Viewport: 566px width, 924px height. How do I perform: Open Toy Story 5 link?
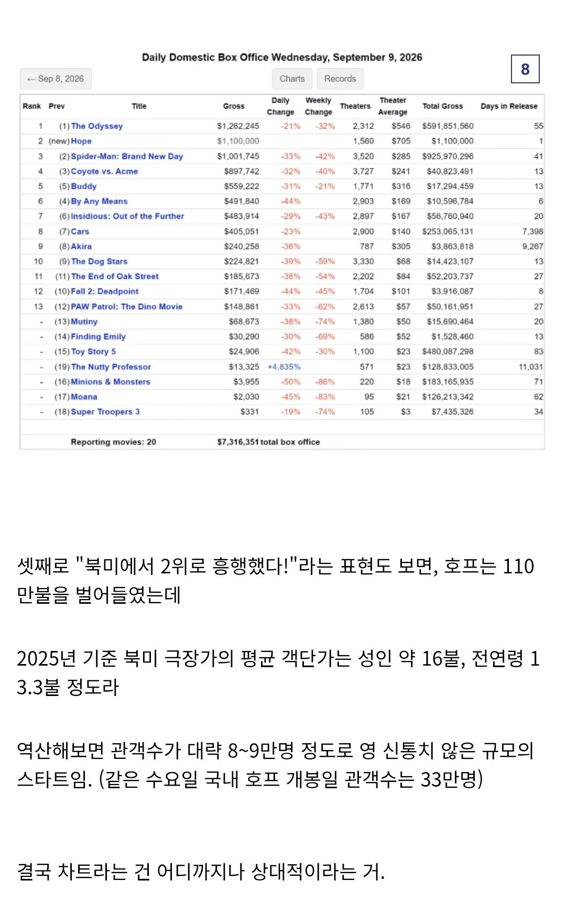click(93, 352)
